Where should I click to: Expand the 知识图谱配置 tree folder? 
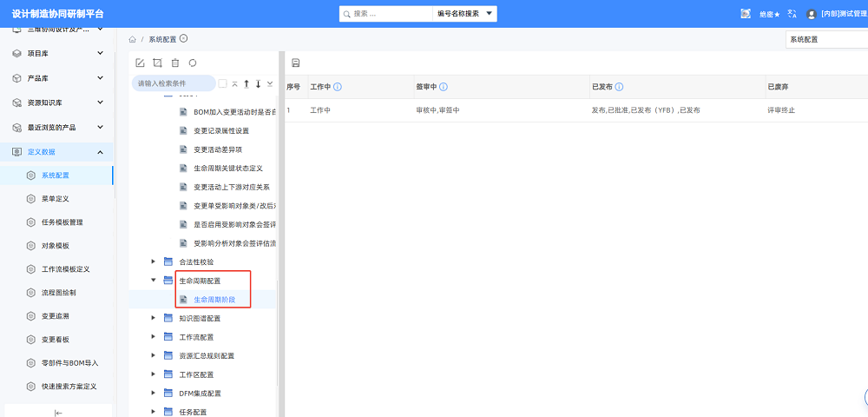(x=154, y=318)
